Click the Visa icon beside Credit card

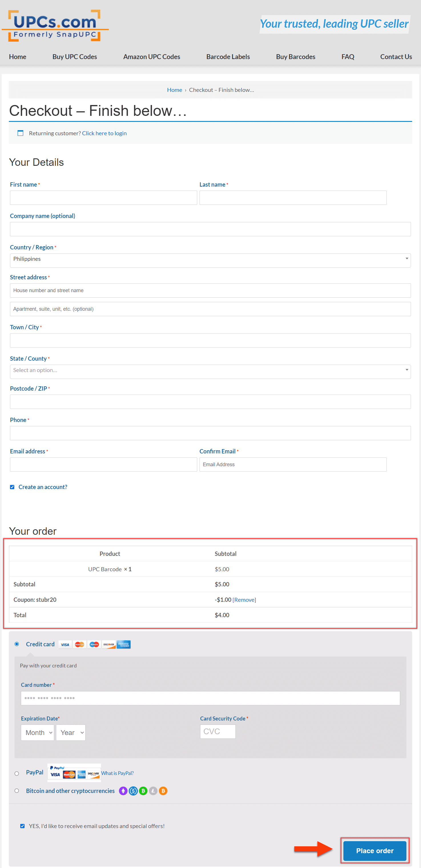pyautogui.click(x=65, y=645)
